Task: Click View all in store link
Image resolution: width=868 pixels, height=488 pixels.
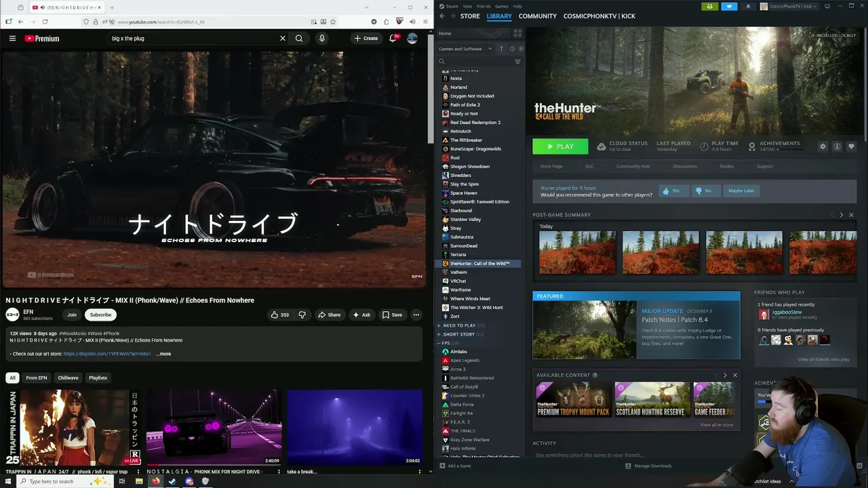Action: coord(716,425)
